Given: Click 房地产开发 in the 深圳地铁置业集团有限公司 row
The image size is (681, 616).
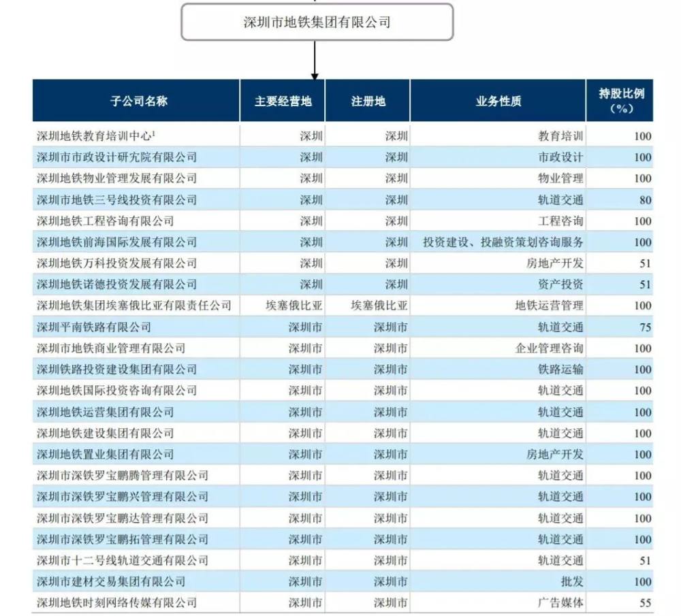Looking at the screenshot, I should click(x=555, y=455).
